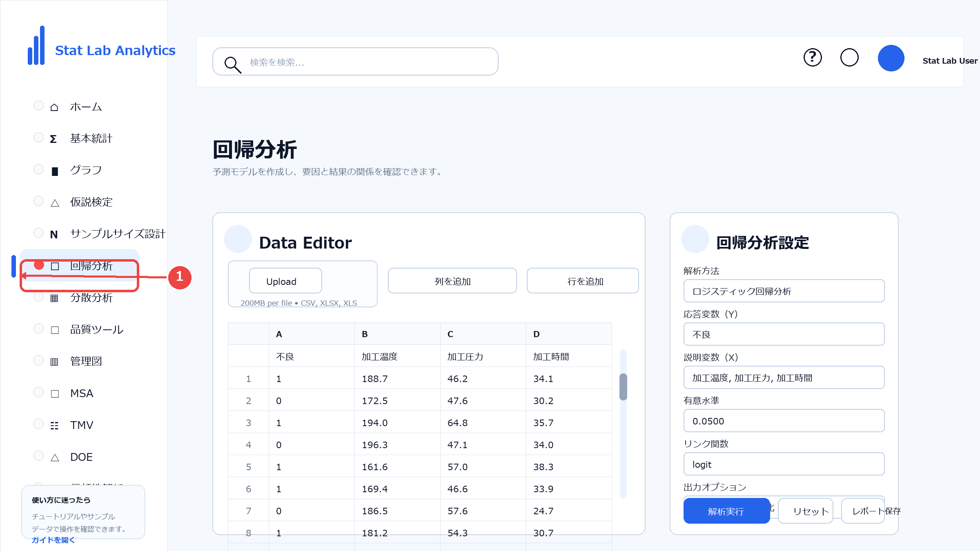Click the Data Editor round header icon

[238, 239]
